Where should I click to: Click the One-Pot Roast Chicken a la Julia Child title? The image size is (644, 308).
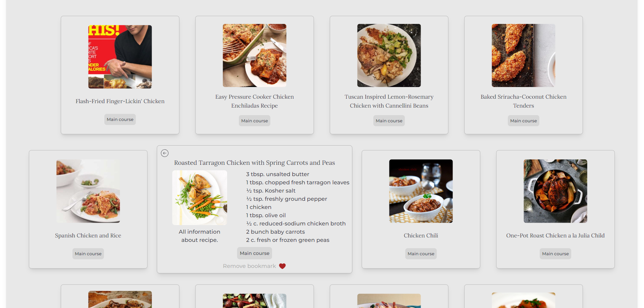coord(555,236)
